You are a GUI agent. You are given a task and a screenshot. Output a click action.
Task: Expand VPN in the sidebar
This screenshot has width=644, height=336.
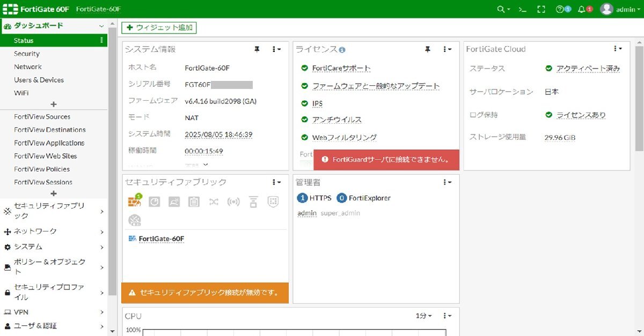pos(54,312)
